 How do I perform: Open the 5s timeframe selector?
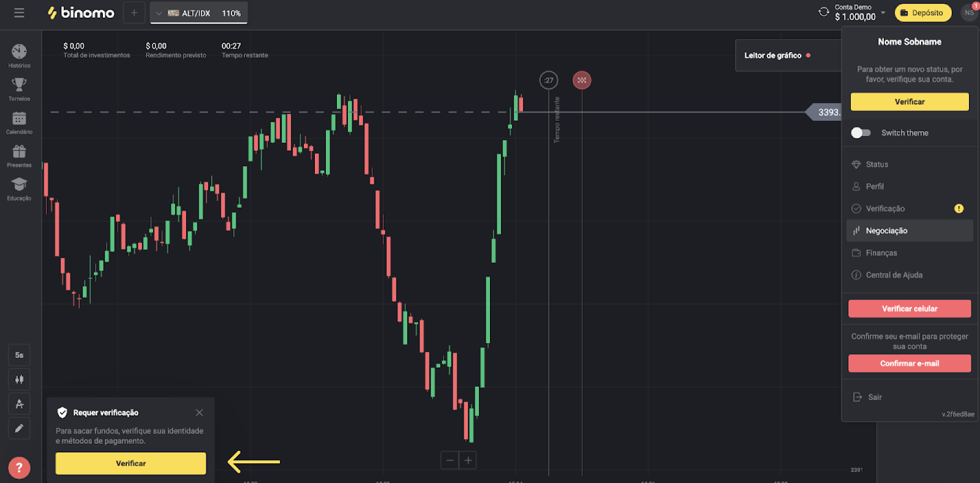(x=19, y=355)
